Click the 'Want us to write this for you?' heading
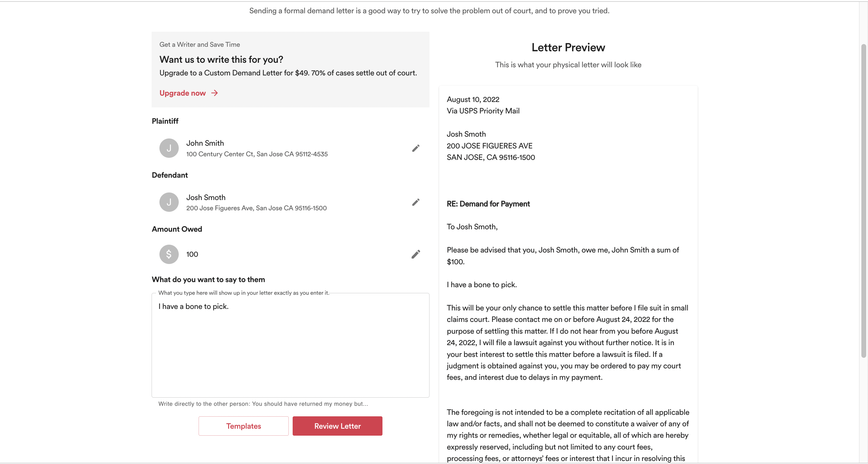Image resolution: width=868 pixels, height=464 pixels. coord(221,60)
